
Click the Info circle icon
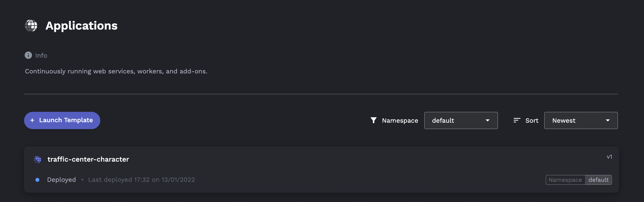pyautogui.click(x=28, y=55)
